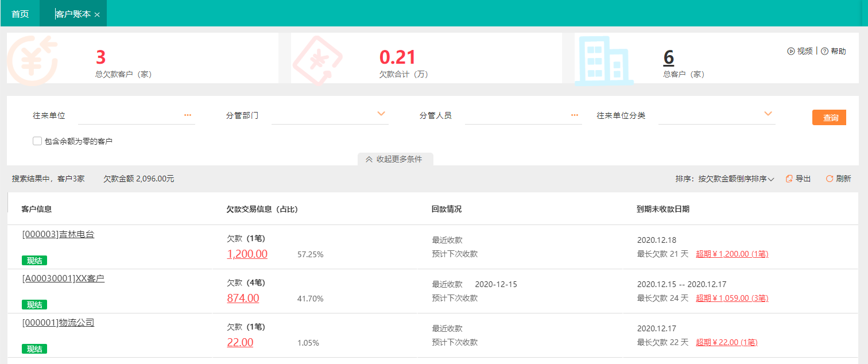This screenshot has width=868, height=364.
Task: Switch to the 客户账本 tab
Action: click(73, 14)
